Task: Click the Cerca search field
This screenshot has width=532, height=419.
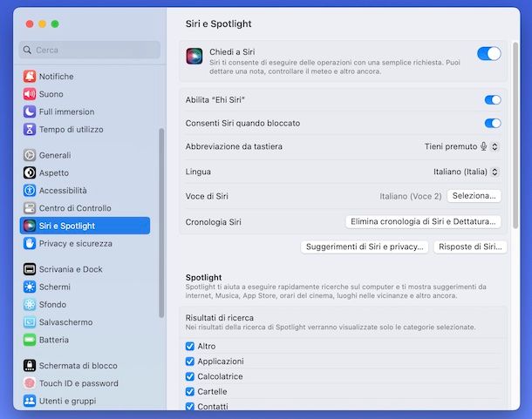Action: point(90,50)
